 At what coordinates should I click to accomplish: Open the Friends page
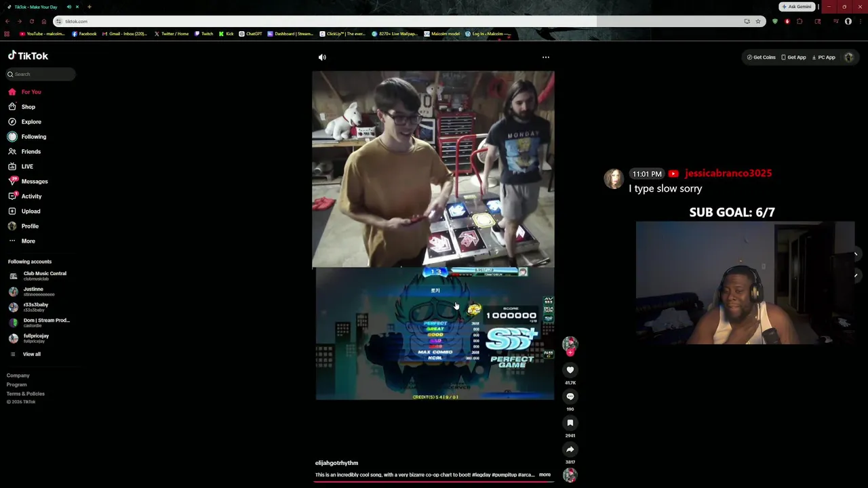coord(24,151)
